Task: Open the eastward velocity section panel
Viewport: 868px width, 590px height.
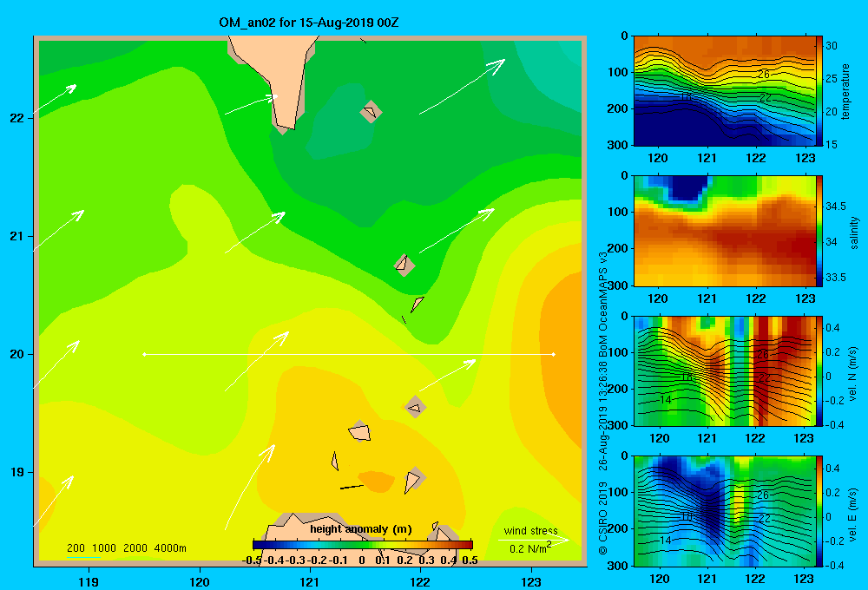Action: (724, 511)
